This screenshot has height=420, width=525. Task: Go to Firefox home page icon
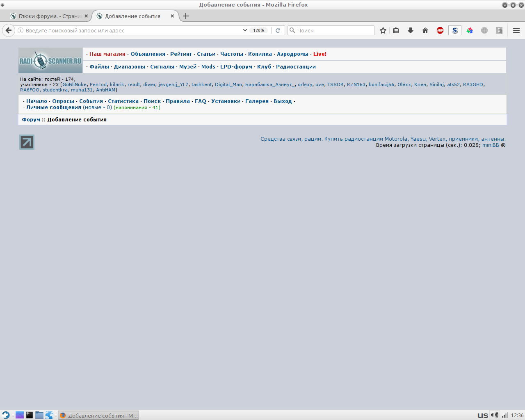[x=425, y=30]
